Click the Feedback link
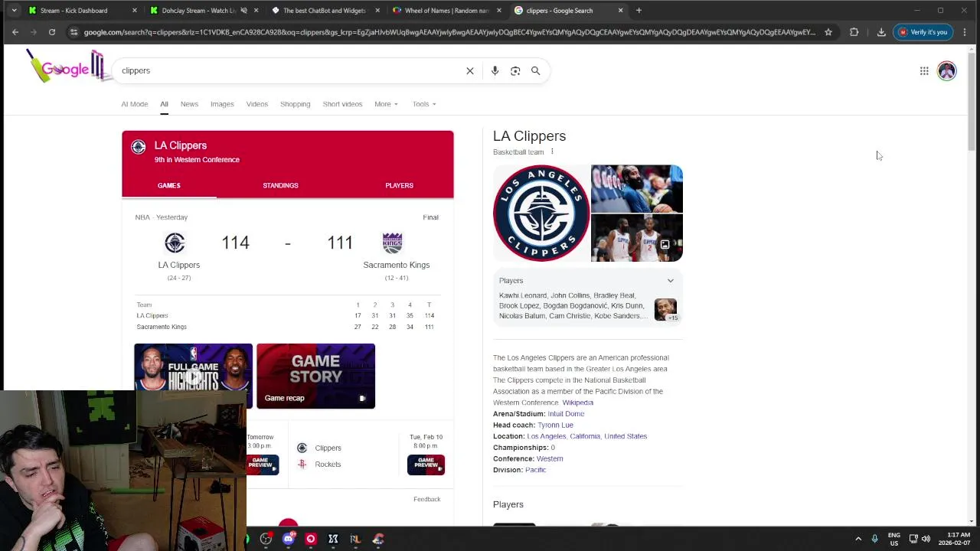Screen dimensions: 980x551 (x=427, y=499)
